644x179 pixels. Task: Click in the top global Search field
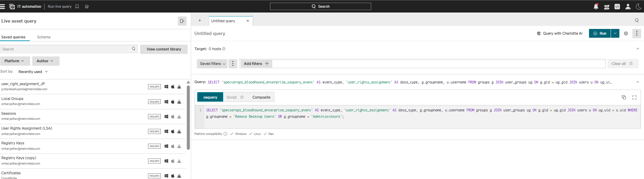pyautogui.click(x=320, y=6)
